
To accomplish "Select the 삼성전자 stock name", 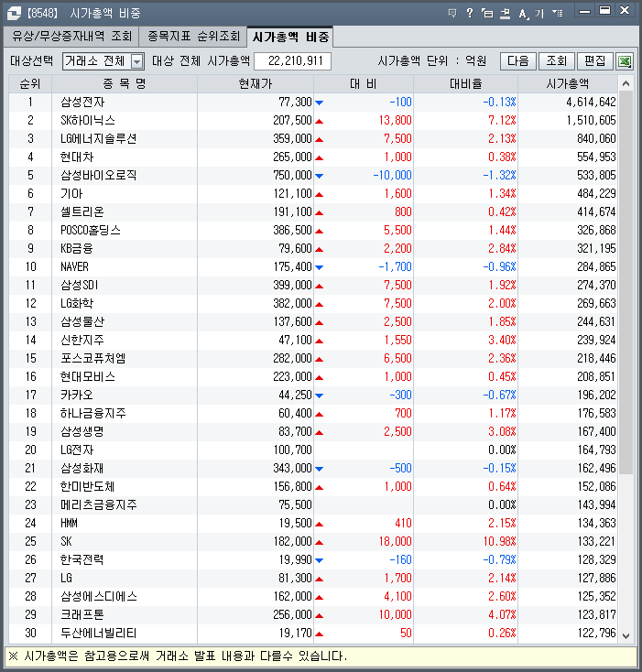I will [82, 102].
